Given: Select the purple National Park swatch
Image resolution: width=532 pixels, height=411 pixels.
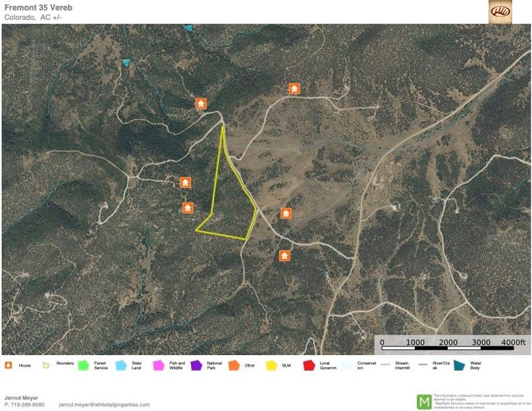Looking at the screenshot, I should (x=196, y=366).
